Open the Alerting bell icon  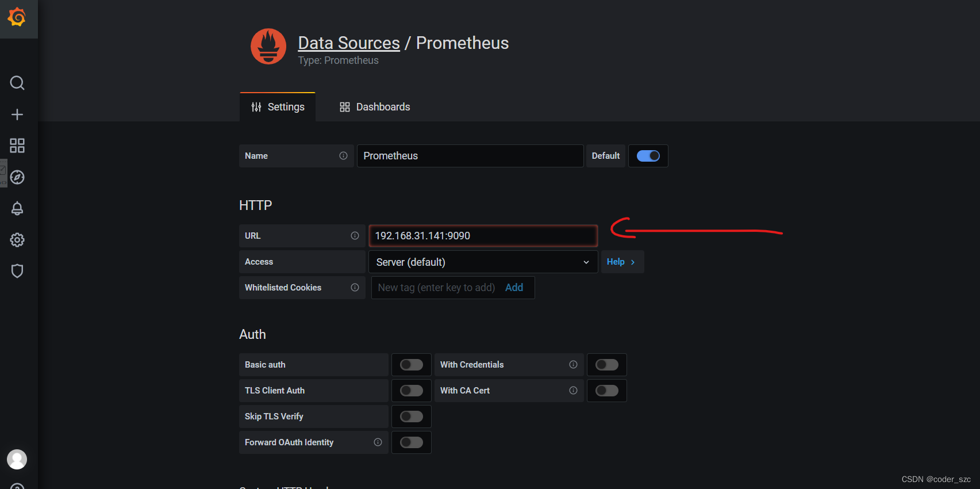(x=17, y=208)
